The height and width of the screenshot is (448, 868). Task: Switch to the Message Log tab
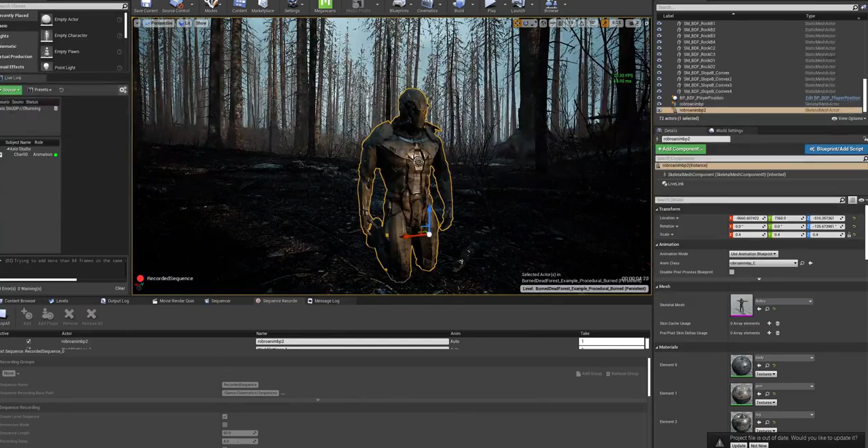point(323,301)
